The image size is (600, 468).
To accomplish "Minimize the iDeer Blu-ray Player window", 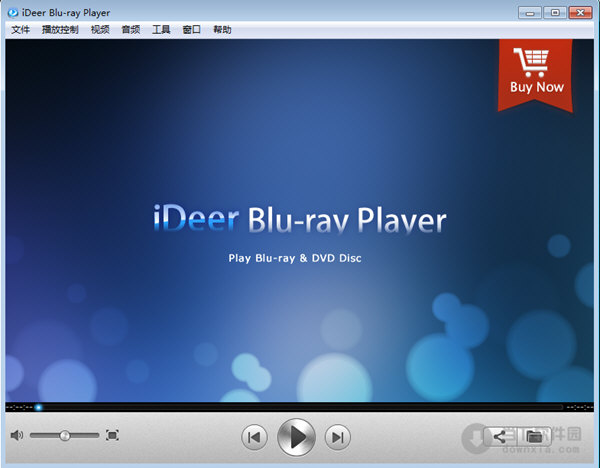I will pyautogui.click(x=530, y=13).
